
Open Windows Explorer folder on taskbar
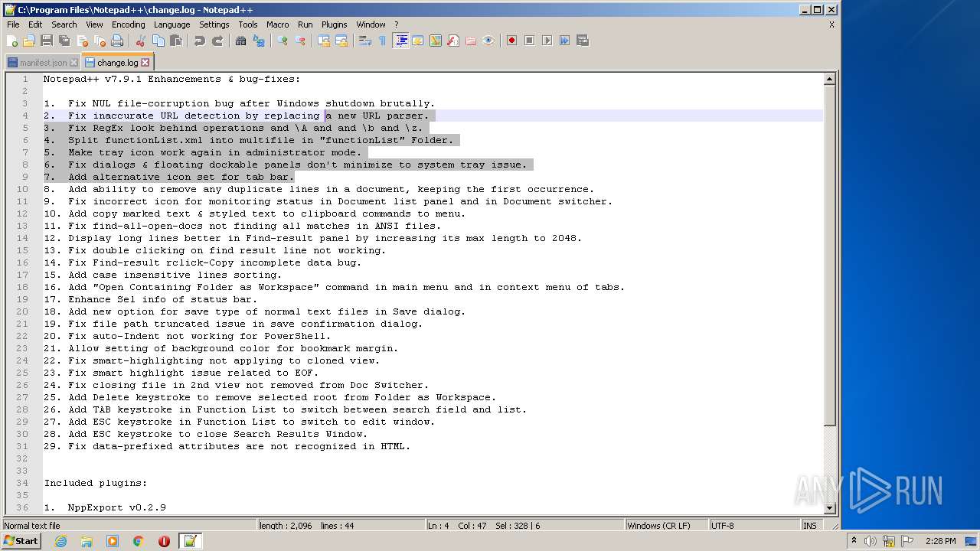click(x=87, y=541)
